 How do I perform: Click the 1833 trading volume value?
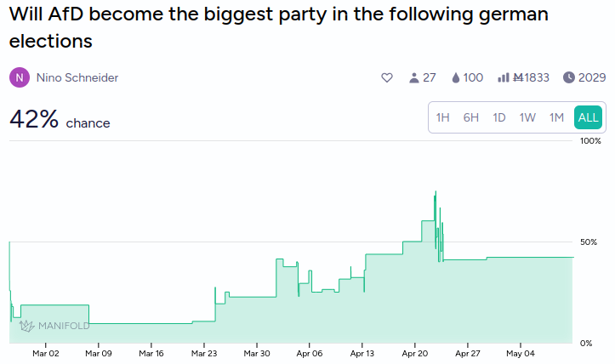[532, 77]
